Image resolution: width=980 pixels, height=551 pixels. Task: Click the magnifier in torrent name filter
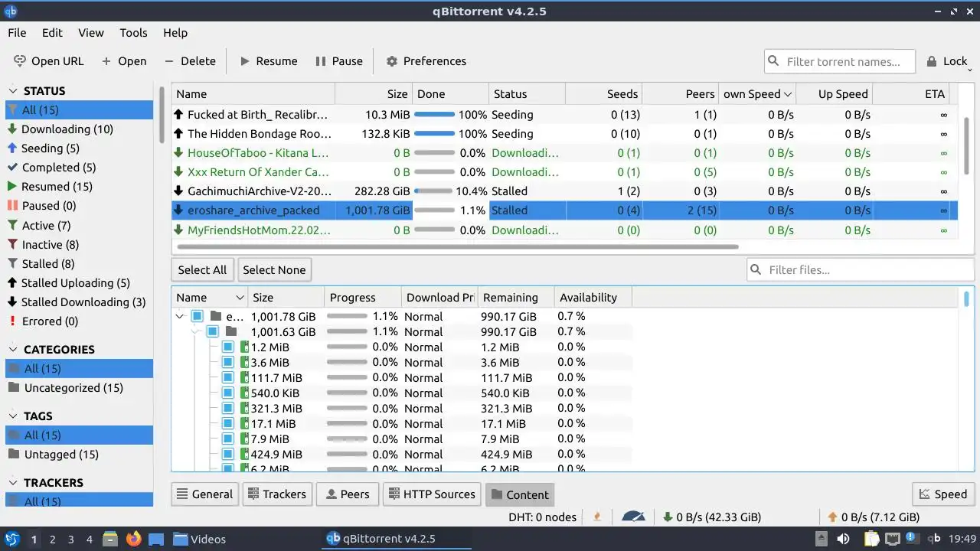pyautogui.click(x=774, y=61)
